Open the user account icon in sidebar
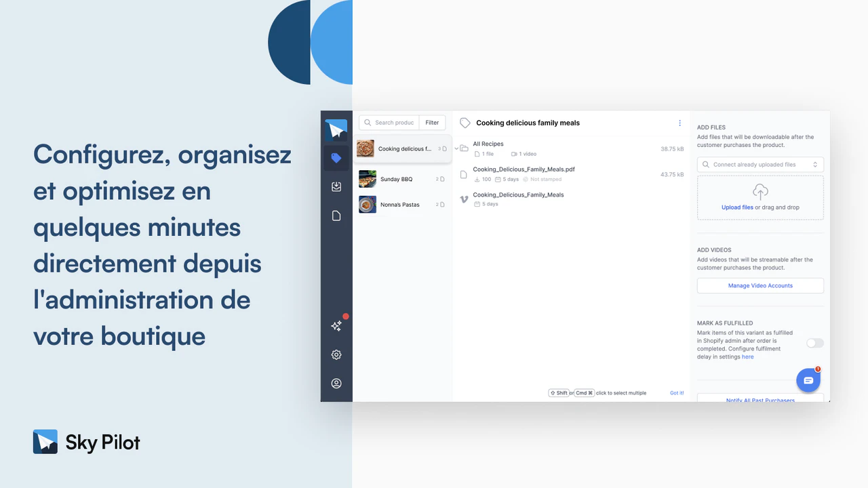 point(336,384)
